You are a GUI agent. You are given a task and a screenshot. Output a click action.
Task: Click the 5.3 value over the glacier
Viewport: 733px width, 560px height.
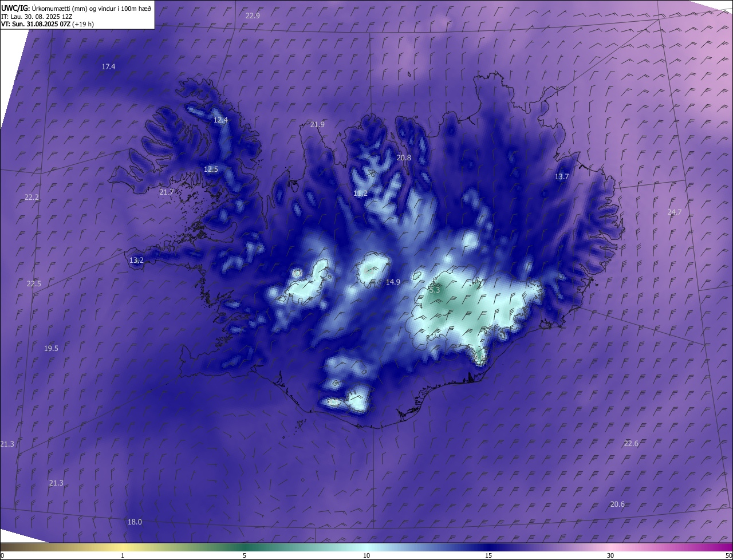(x=435, y=290)
